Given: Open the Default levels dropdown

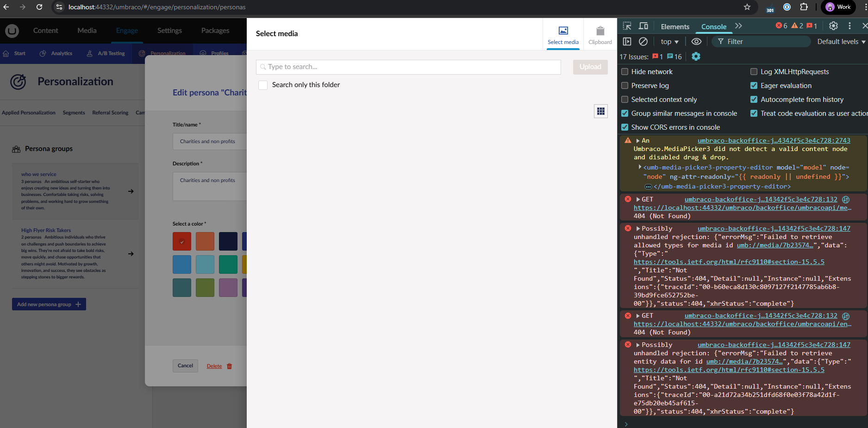Looking at the screenshot, I should (x=841, y=42).
